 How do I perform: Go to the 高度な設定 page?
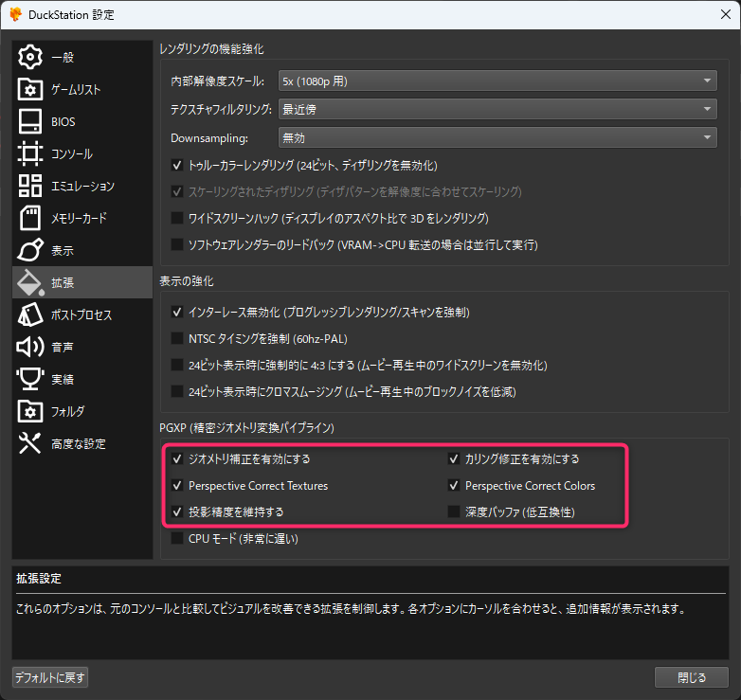82,443
